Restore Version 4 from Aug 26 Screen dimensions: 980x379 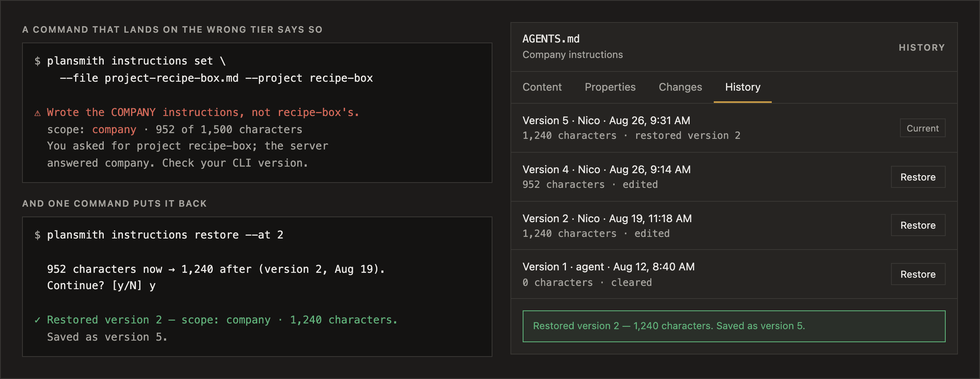(918, 177)
